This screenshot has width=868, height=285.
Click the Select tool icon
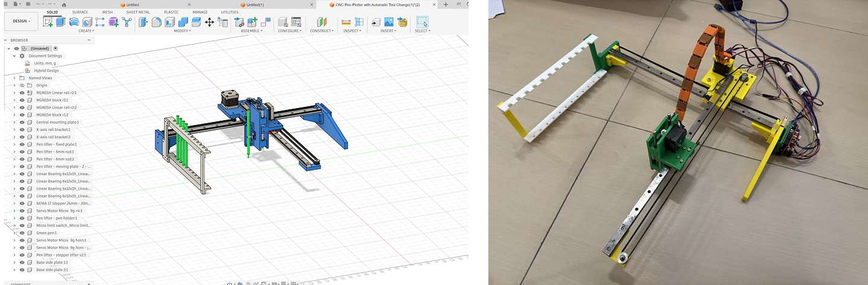[422, 22]
